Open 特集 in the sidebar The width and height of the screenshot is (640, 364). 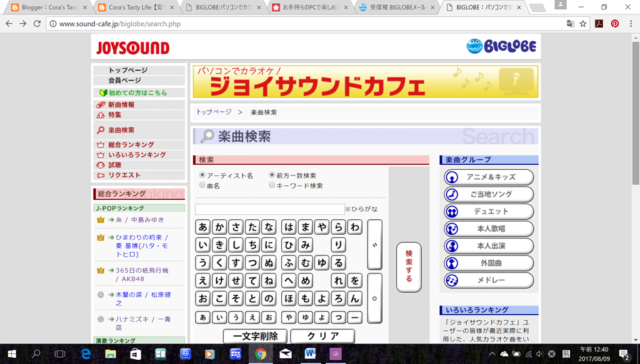point(139,115)
